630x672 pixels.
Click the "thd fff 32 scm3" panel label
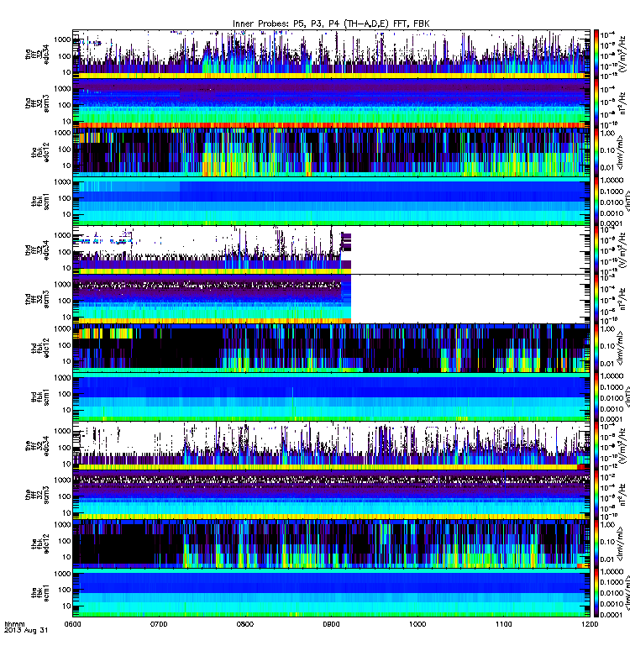[38, 299]
